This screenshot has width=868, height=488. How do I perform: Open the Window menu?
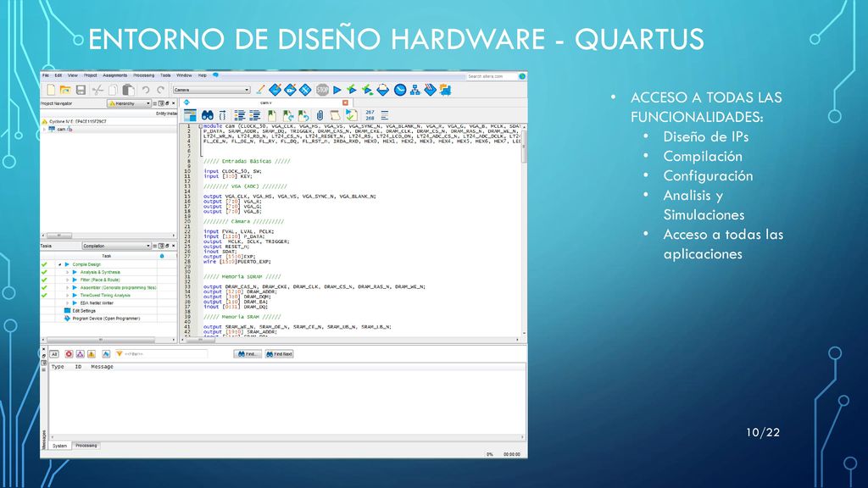pos(184,75)
